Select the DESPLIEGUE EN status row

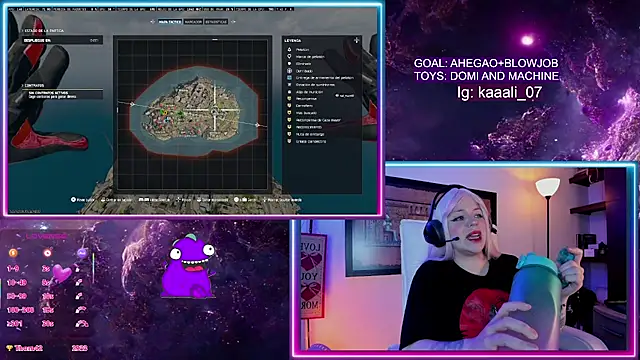pos(62,40)
